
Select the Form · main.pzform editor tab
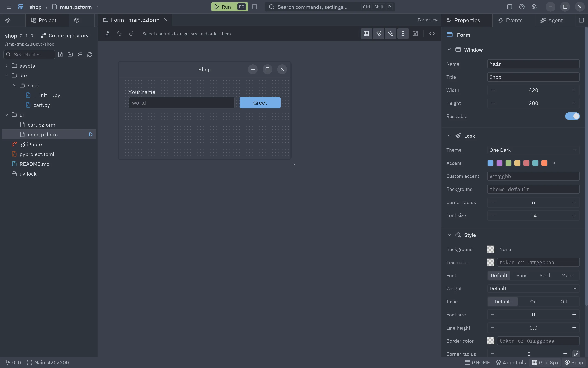tap(135, 20)
